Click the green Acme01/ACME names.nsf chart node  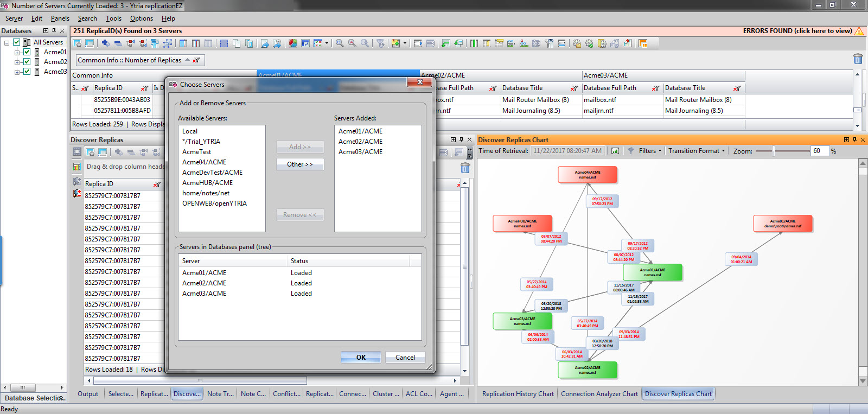(653, 272)
